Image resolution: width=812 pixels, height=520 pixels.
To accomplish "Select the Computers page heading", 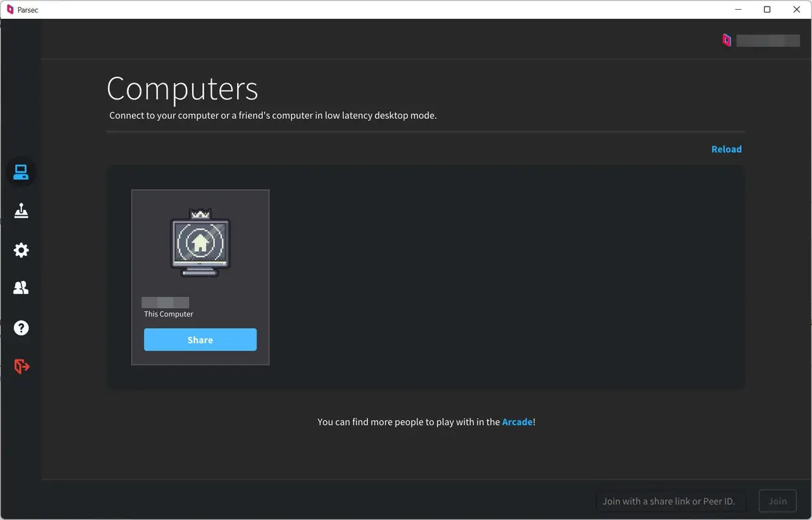I will point(183,88).
